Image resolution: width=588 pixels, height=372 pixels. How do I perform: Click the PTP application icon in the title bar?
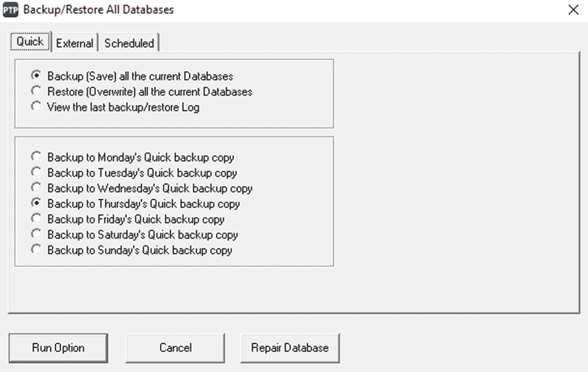pyautogui.click(x=11, y=9)
